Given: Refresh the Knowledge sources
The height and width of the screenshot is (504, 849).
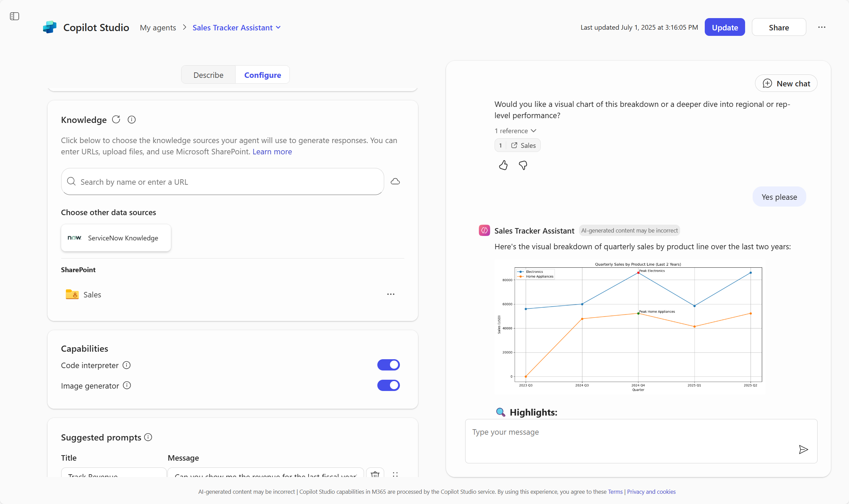Looking at the screenshot, I should (116, 120).
